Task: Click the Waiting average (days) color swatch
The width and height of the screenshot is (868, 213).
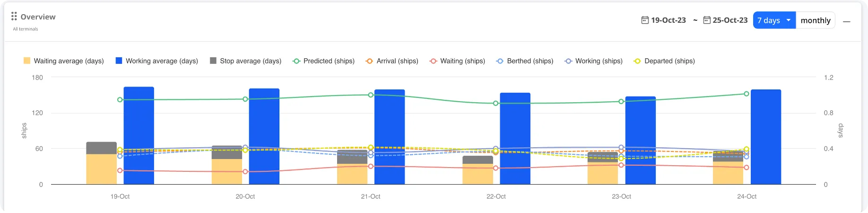Action: coord(27,61)
